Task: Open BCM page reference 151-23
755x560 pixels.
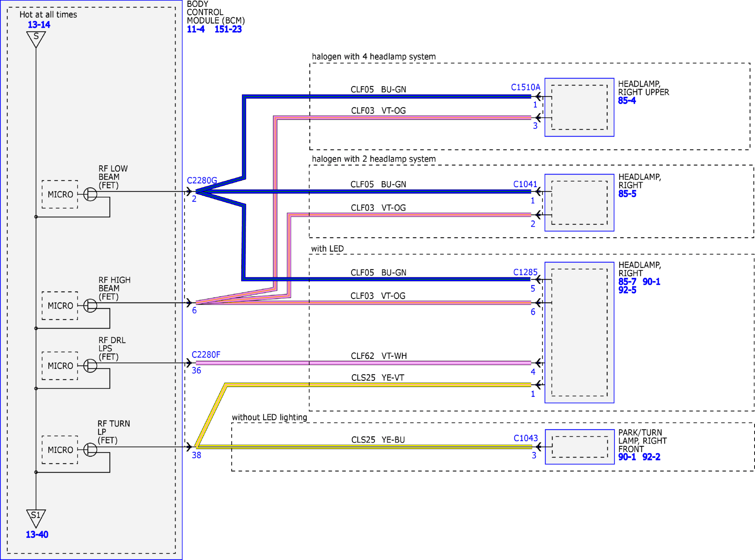Action: coord(228,29)
